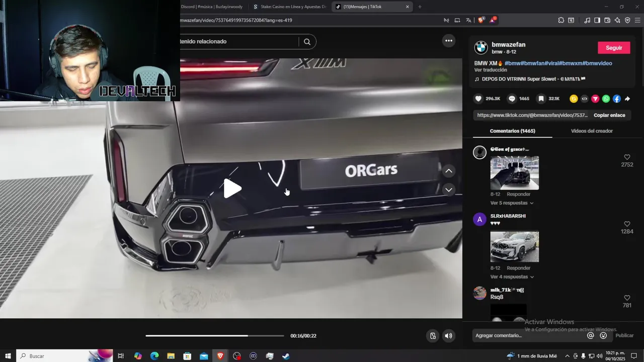644x362 pixels.
Task: Expand Ver 4 respuestas
Action: (x=512, y=277)
